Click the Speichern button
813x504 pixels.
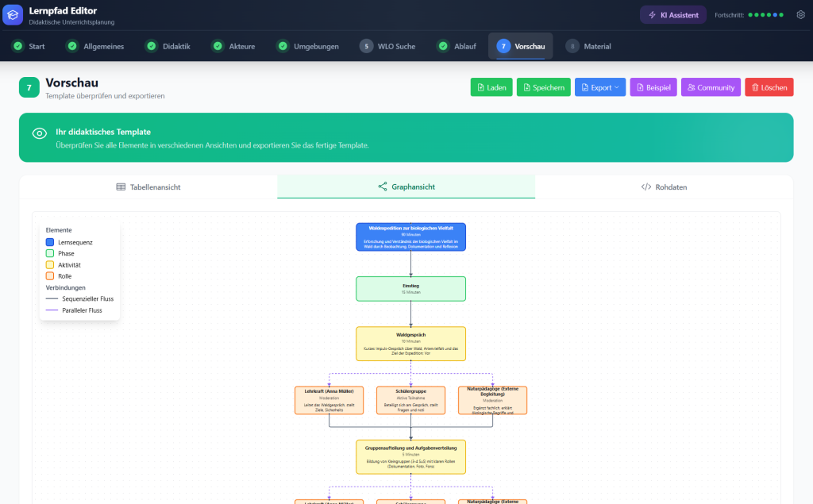[543, 87]
